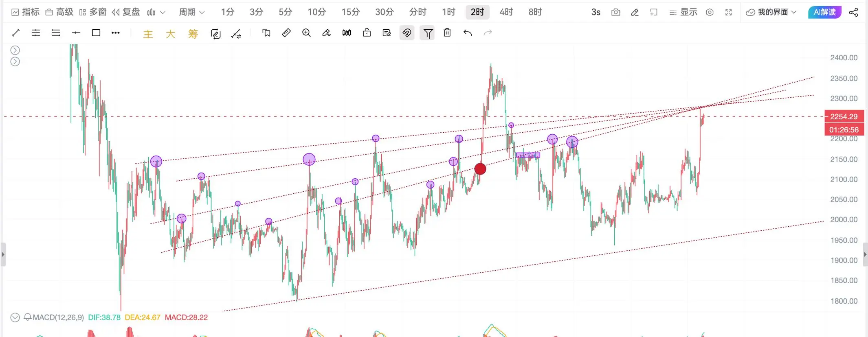Open the 多窗 multi-window button
This screenshot has width=868, height=337.
coord(93,12)
